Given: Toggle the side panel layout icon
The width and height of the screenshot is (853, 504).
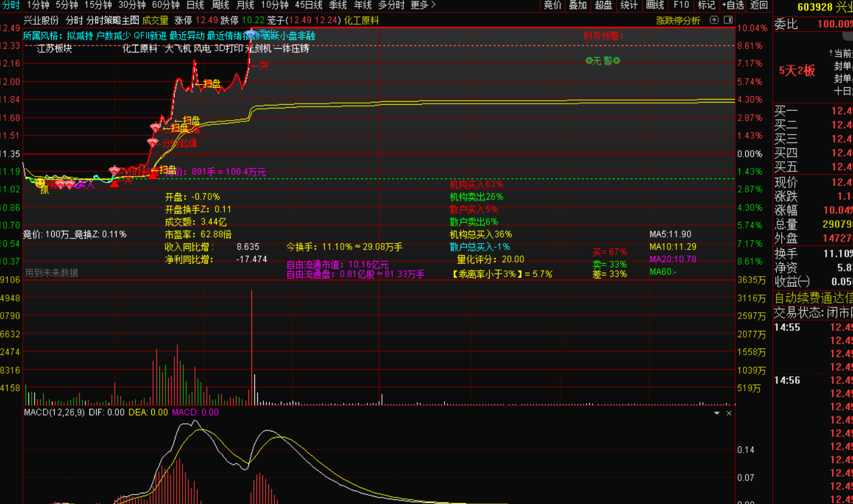Looking at the screenshot, I should [728, 20].
